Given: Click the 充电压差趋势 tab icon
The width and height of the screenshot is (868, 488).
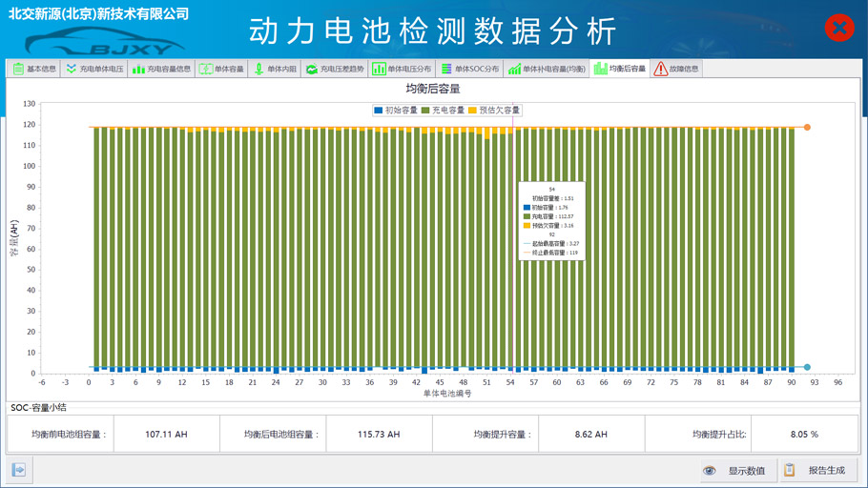Looking at the screenshot, I should [x=312, y=69].
